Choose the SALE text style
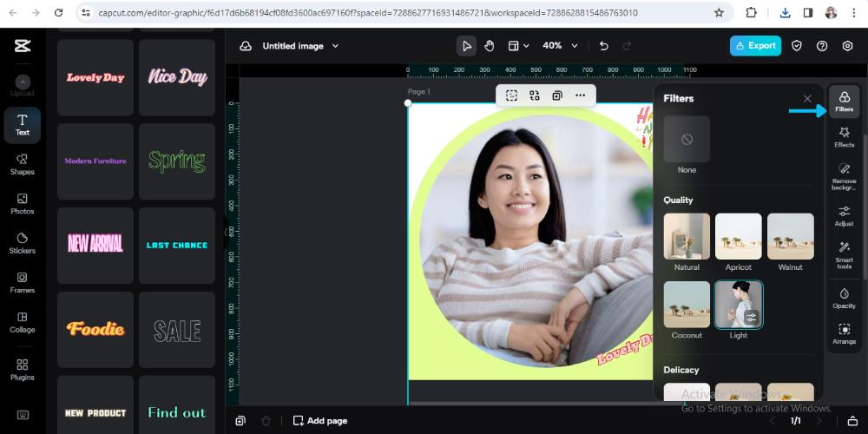This screenshot has height=434, width=868. (x=177, y=329)
